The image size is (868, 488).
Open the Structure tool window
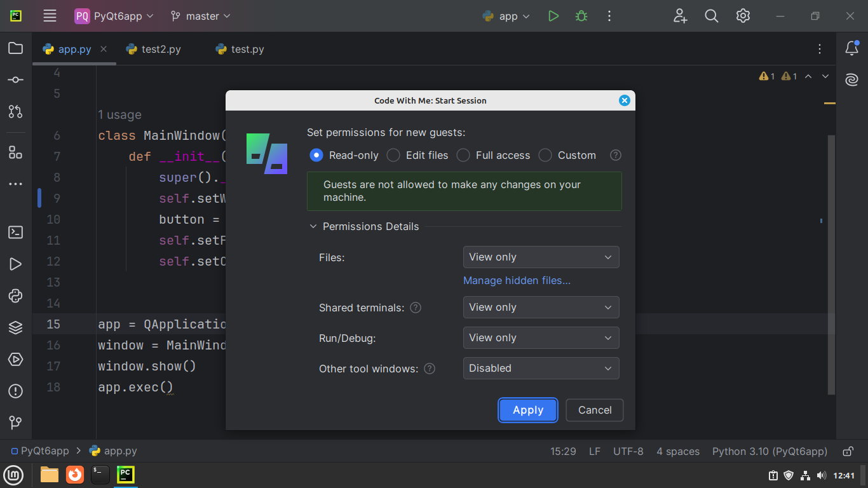tap(15, 152)
